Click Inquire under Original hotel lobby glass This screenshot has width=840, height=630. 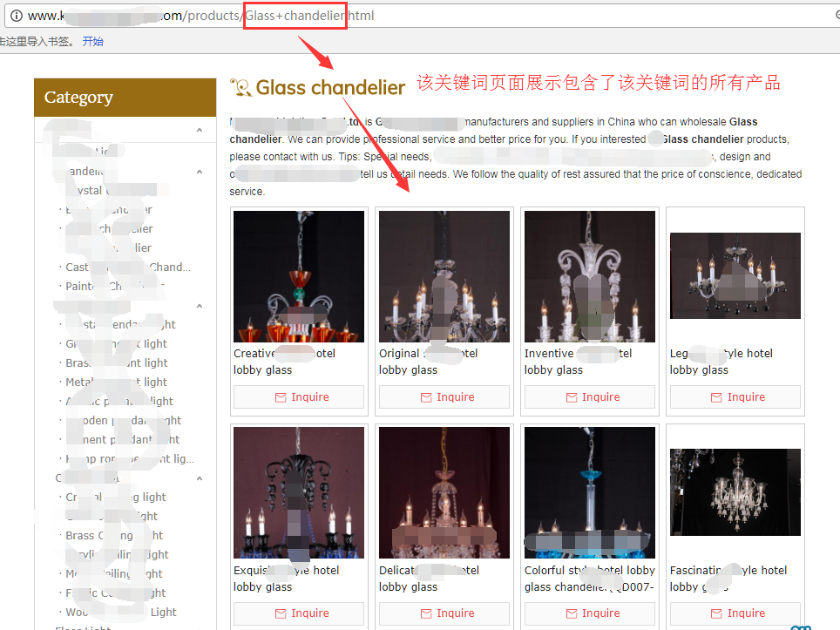point(444,396)
